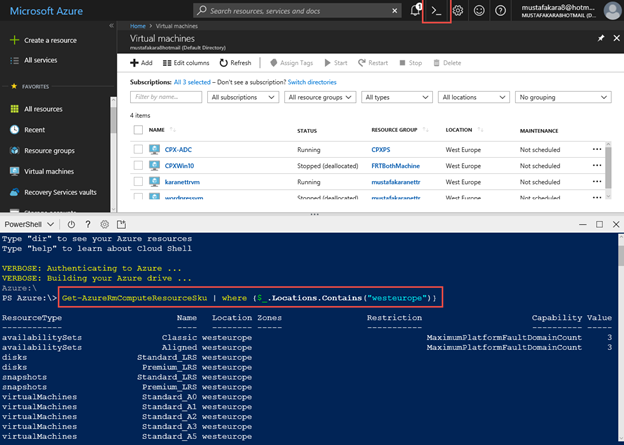Click the Filter by name field
The width and height of the screenshot is (624, 445).
(x=166, y=97)
